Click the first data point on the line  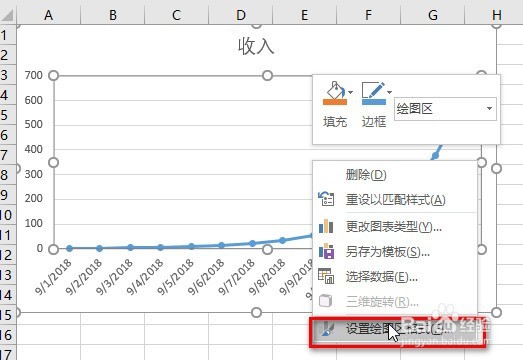click(x=69, y=248)
